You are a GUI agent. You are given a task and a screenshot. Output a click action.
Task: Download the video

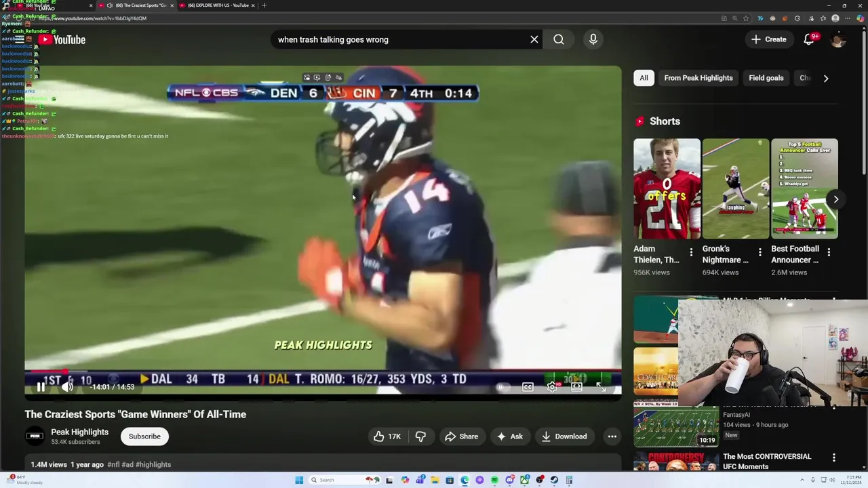click(564, 436)
